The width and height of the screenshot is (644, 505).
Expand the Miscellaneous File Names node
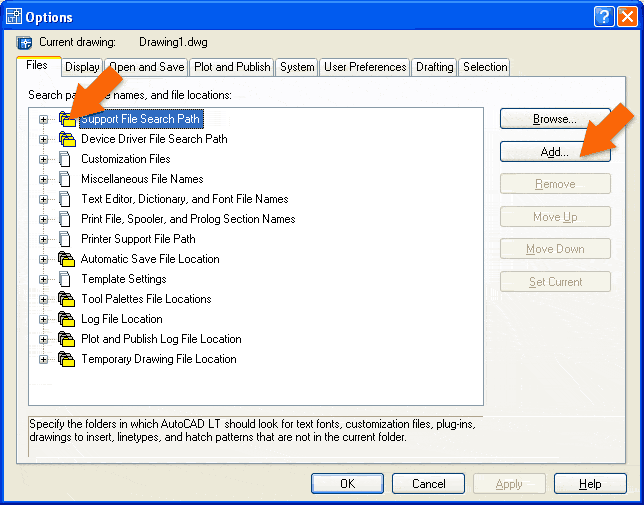[43, 179]
